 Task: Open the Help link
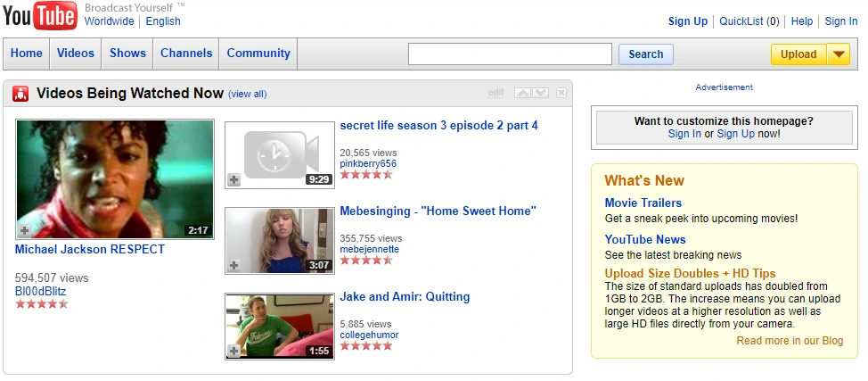tap(802, 21)
